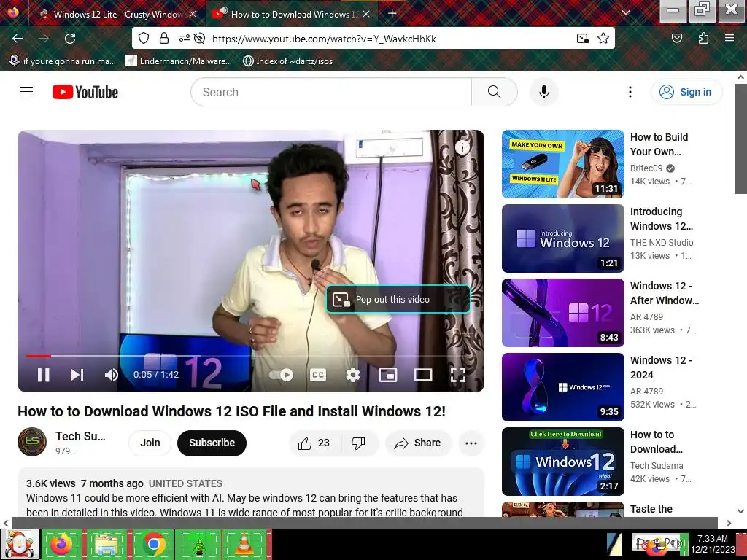Open VLC media player taskbar icon

(x=244, y=544)
